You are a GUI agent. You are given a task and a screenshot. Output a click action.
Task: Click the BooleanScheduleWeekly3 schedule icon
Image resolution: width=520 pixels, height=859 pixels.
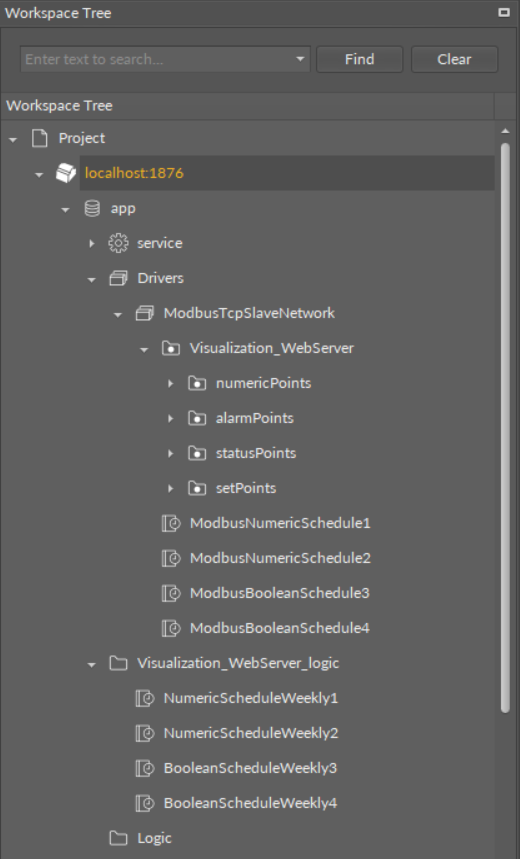pyautogui.click(x=145, y=769)
